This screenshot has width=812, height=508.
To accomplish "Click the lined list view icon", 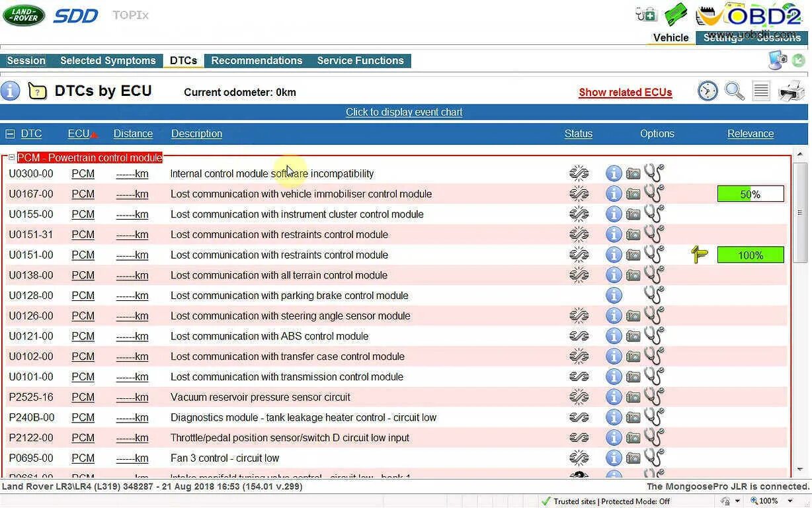I will 761,91.
